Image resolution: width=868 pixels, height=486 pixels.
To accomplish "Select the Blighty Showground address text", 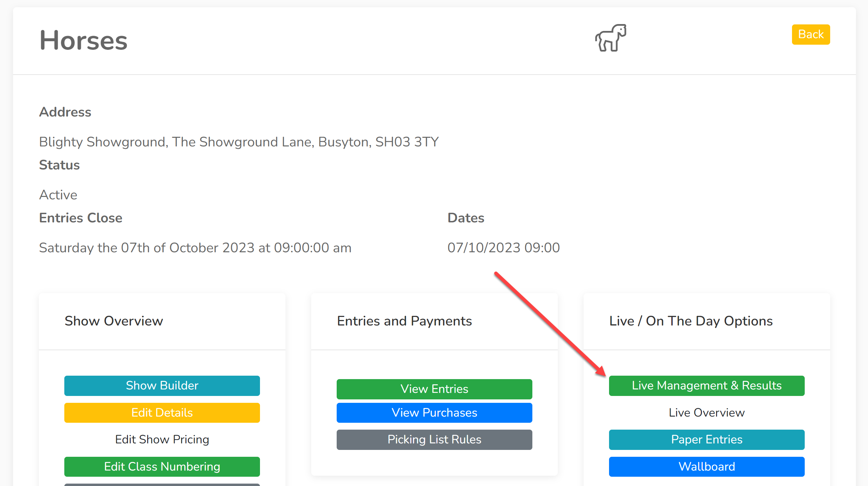I will 239,142.
